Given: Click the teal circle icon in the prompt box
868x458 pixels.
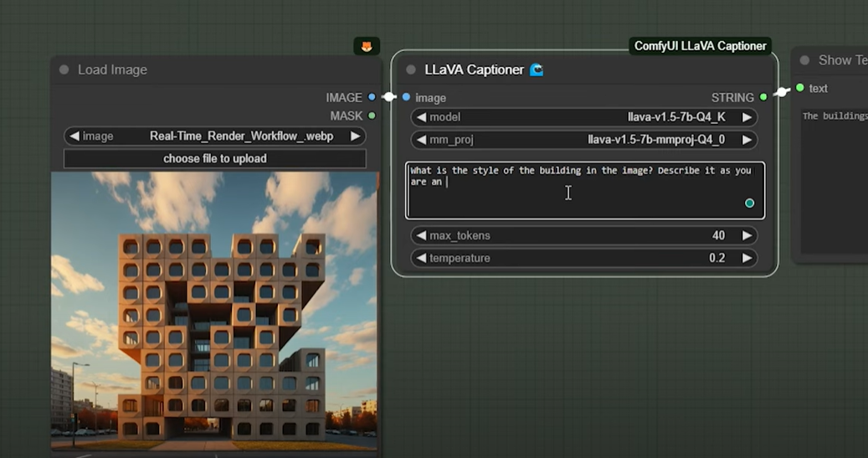Looking at the screenshot, I should pyautogui.click(x=749, y=203).
